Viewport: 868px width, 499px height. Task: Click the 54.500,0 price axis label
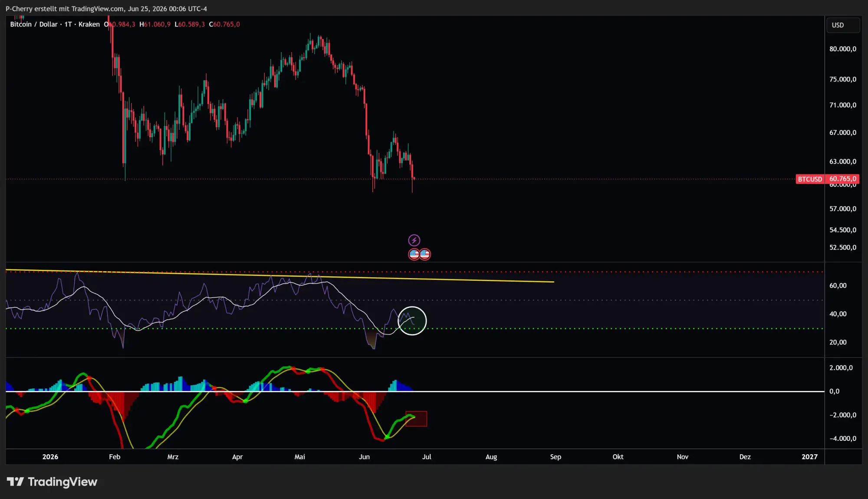point(843,230)
